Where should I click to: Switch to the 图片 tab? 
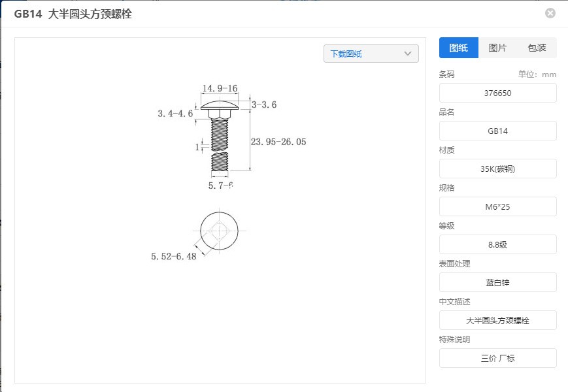pos(497,48)
